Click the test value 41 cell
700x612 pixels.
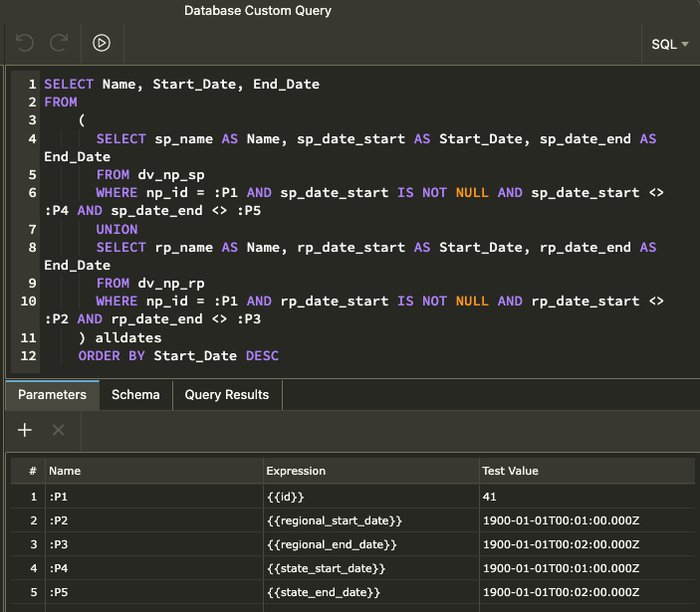coord(586,497)
